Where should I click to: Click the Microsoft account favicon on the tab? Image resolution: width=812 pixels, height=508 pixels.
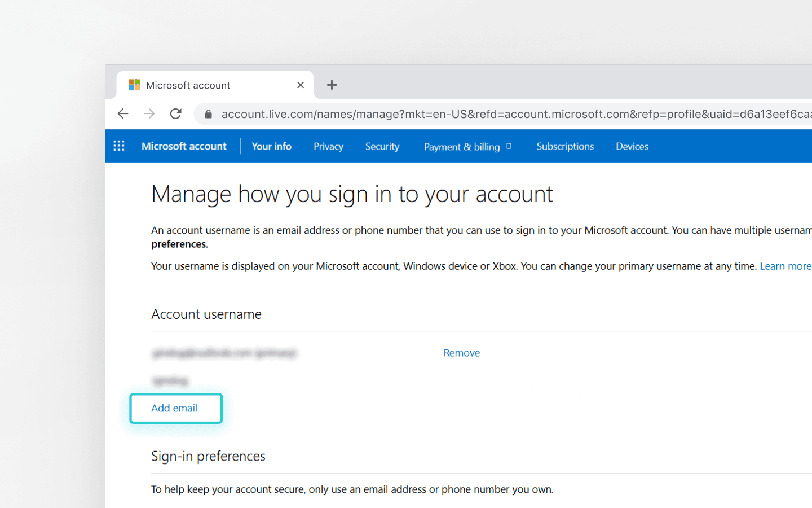pos(134,85)
